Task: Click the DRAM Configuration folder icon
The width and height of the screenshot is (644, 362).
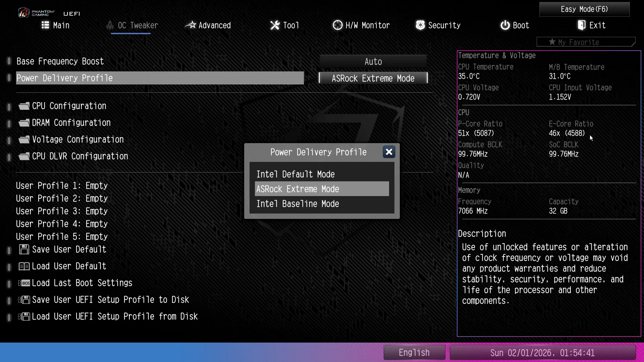Action: coord(24,123)
